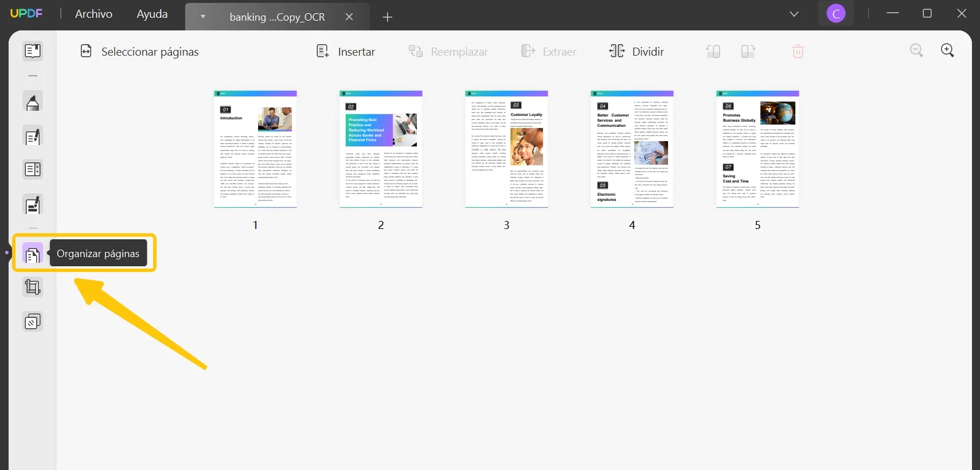The image size is (980, 470).
Task: Open the watermark layers sidebar icon
Action: (33, 322)
